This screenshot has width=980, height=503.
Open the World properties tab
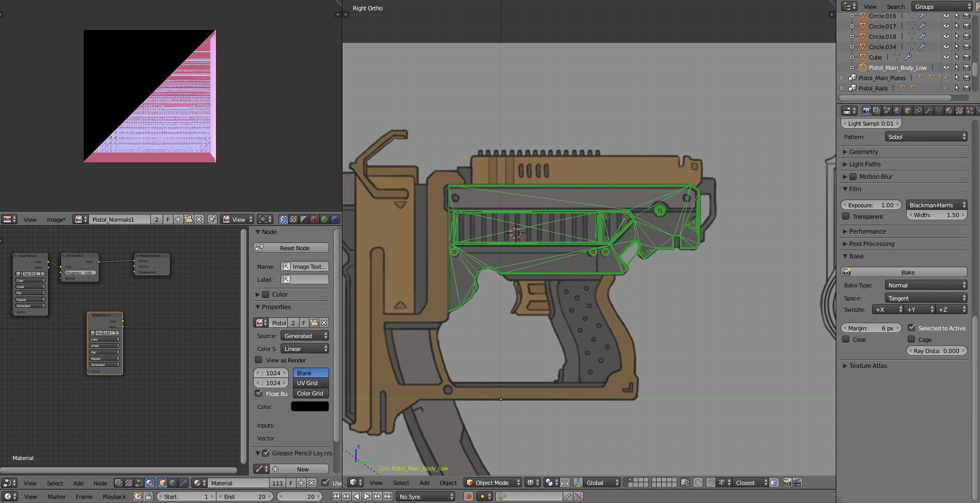(897, 111)
